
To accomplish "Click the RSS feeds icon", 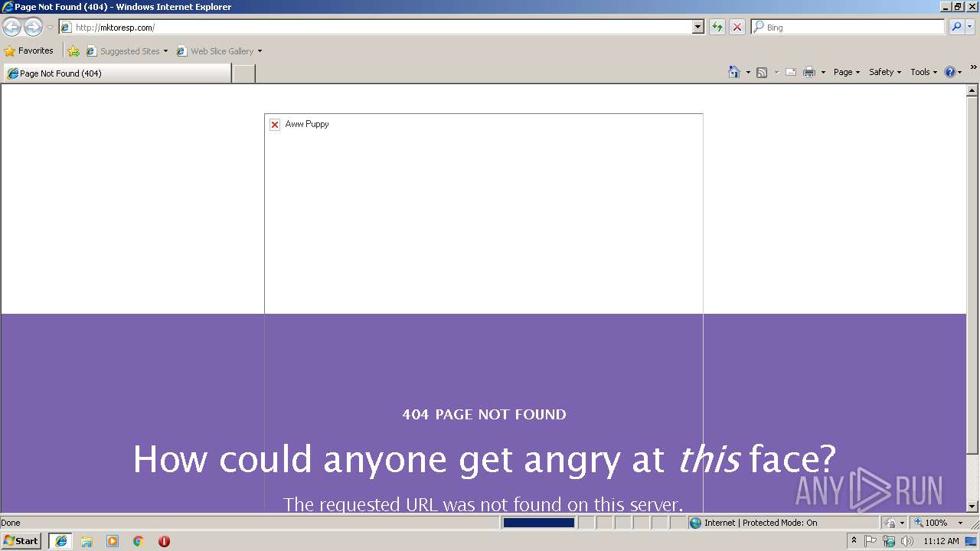I will coord(762,72).
